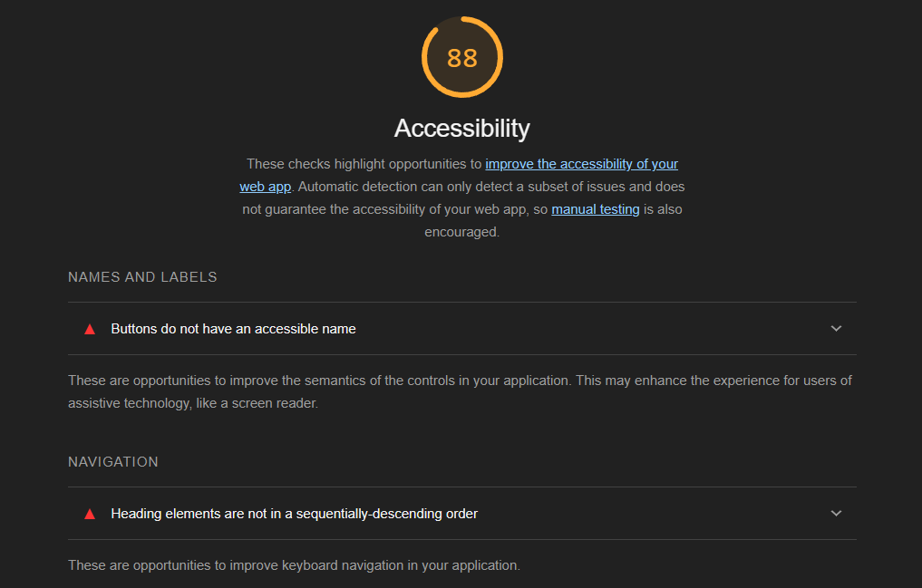Screen dimensions: 922x588
Task: Open the "manual testing" link
Action: 596,209
